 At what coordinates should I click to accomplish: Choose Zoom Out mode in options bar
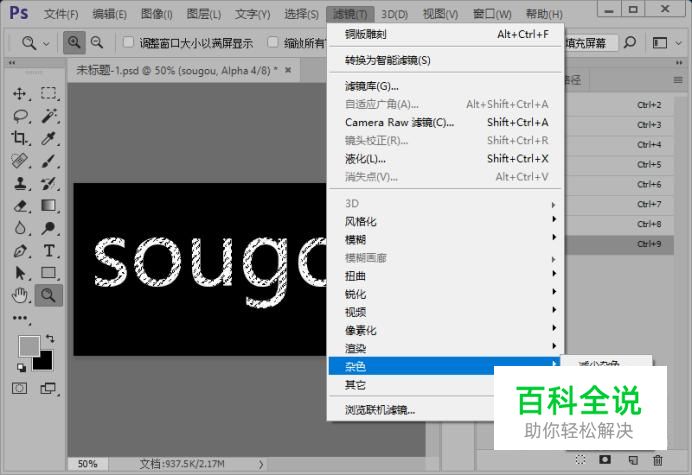(x=97, y=43)
